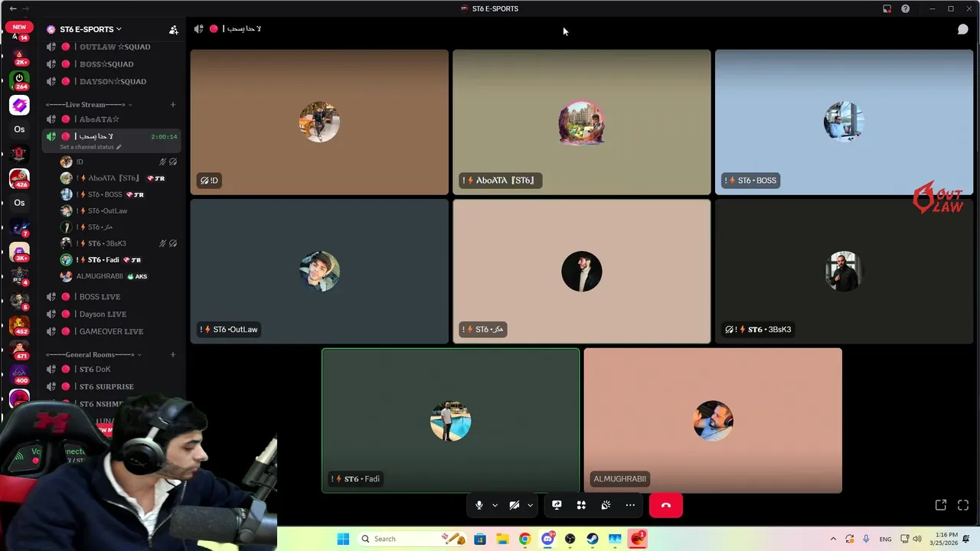Join the GAMEOVER LIVE voice channel
This screenshot has height=551, width=980.
112,331
